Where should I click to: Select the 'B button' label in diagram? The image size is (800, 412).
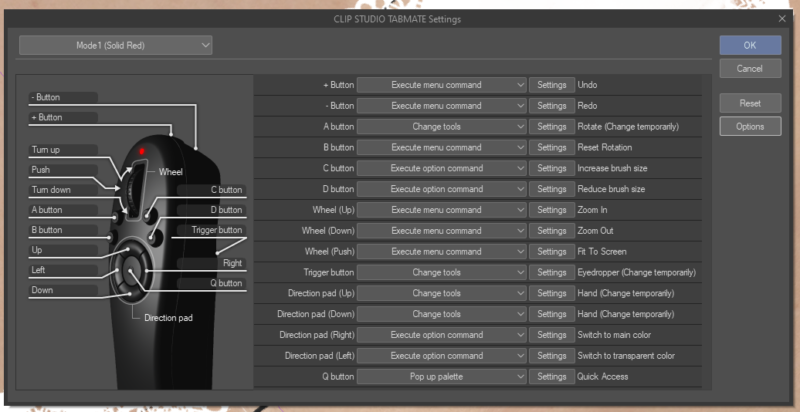pos(63,230)
